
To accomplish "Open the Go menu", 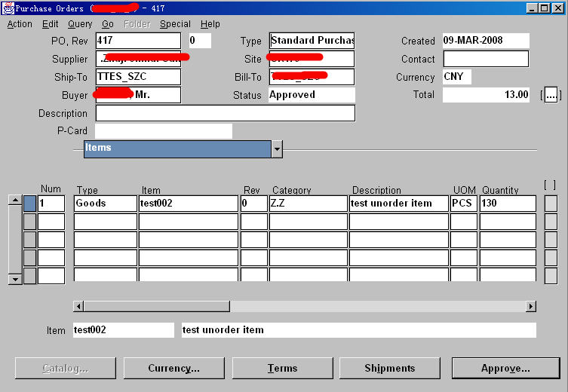I will (108, 24).
